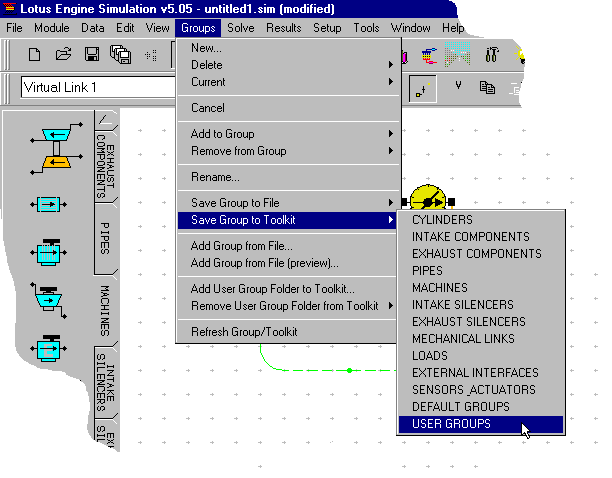Switch to the EXHAUST COMPONENTS toolkit tab
The height and width of the screenshot is (478, 612).
(x=105, y=166)
